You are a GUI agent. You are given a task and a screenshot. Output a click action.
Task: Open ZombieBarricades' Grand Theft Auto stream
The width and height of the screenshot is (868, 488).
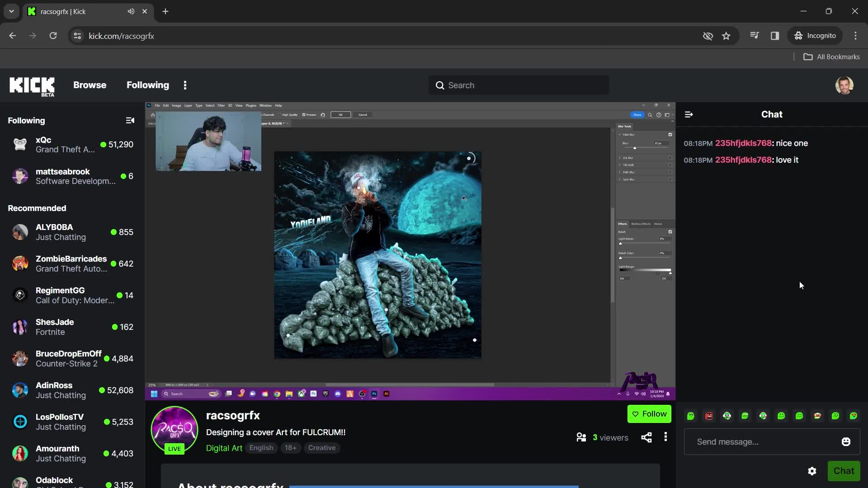pos(72,264)
